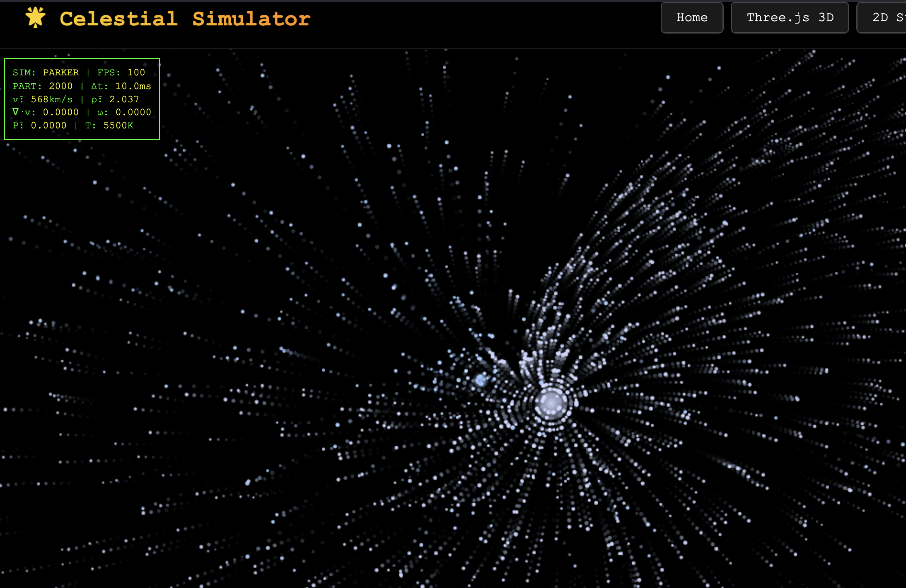The width and height of the screenshot is (906, 588).
Task: Click the yellow star logo icon
Action: [x=35, y=18]
